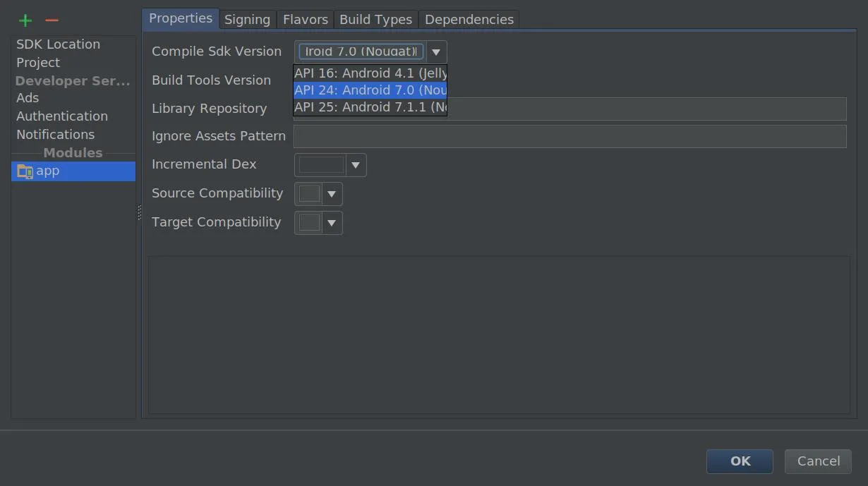Select the app module folder icon
Viewport: 868px width, 486px height.
(25, 171)
